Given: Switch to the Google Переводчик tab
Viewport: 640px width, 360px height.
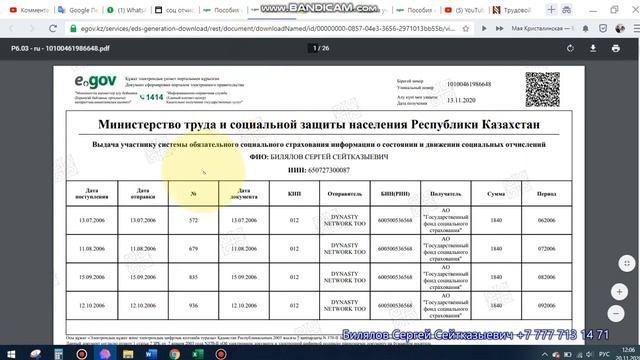Looking at the screenshot, I should [x=78, y=10].
